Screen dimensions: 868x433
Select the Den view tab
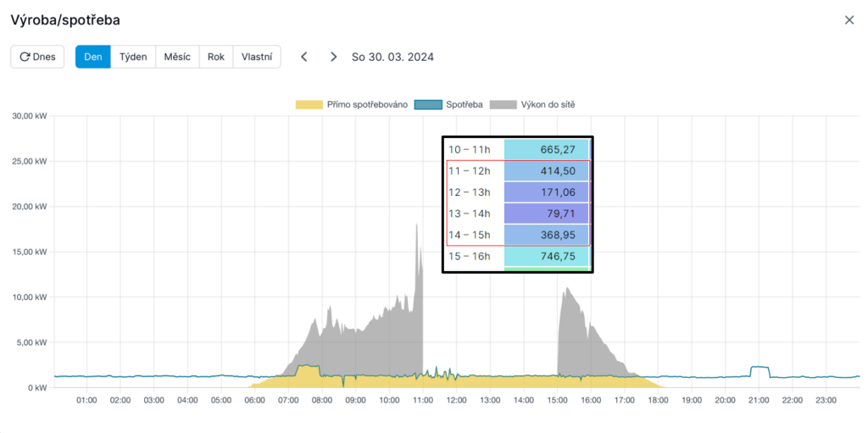[x=92, y=57]
